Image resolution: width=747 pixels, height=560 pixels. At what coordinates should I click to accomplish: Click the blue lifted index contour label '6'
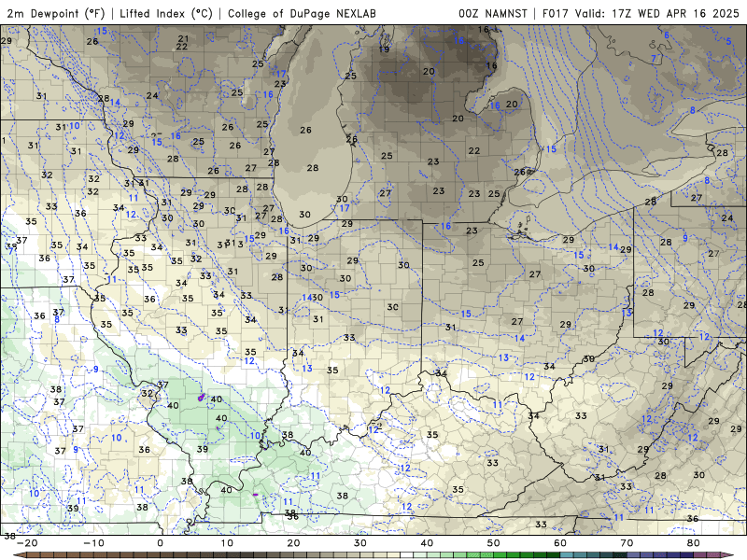click(667, 35)
